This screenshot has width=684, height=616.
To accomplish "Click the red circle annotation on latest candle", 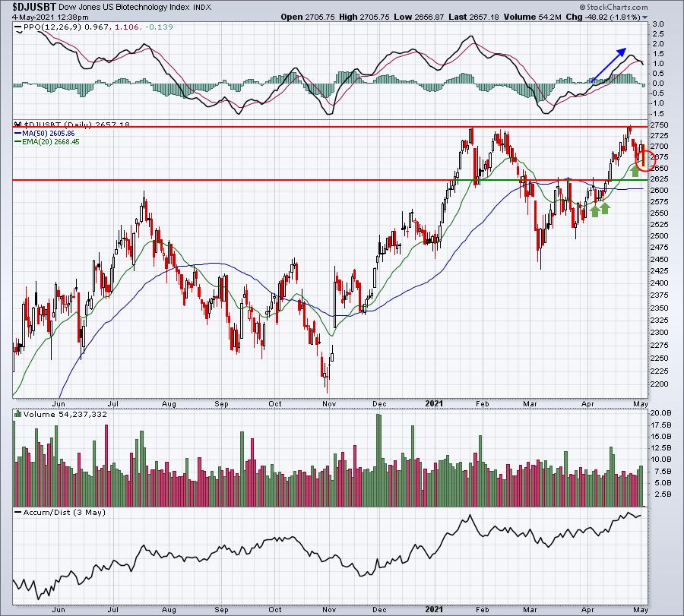I will pyautogui.click(x=644, y=160).
